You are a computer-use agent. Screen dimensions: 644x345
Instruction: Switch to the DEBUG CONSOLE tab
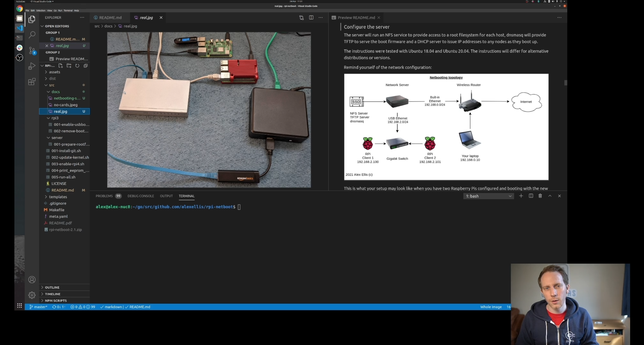141,196
